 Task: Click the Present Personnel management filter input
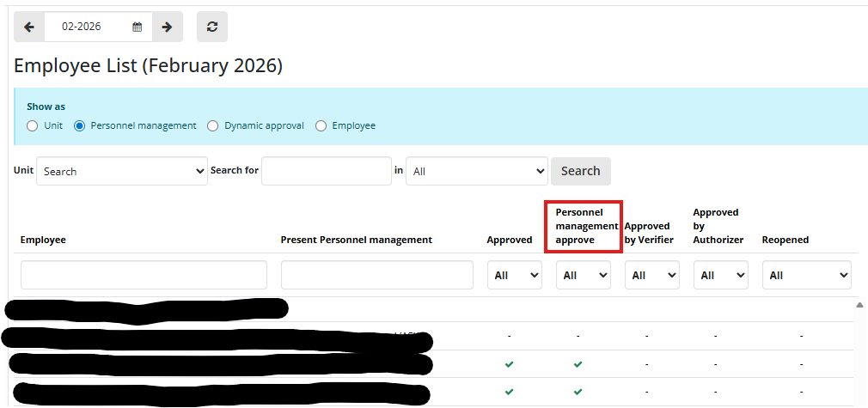(376, 275)
